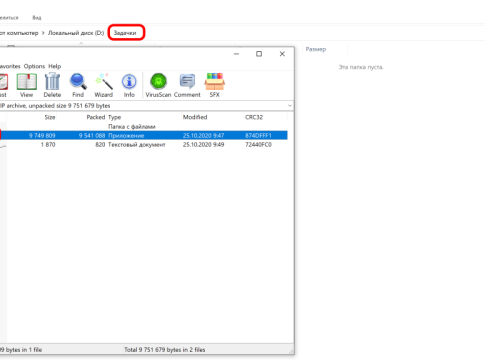Image resolution: width=485 pixels, height=360 pixels.
Task: Open the Options menu
Action: pyautogui.click(x=34, y=66)
